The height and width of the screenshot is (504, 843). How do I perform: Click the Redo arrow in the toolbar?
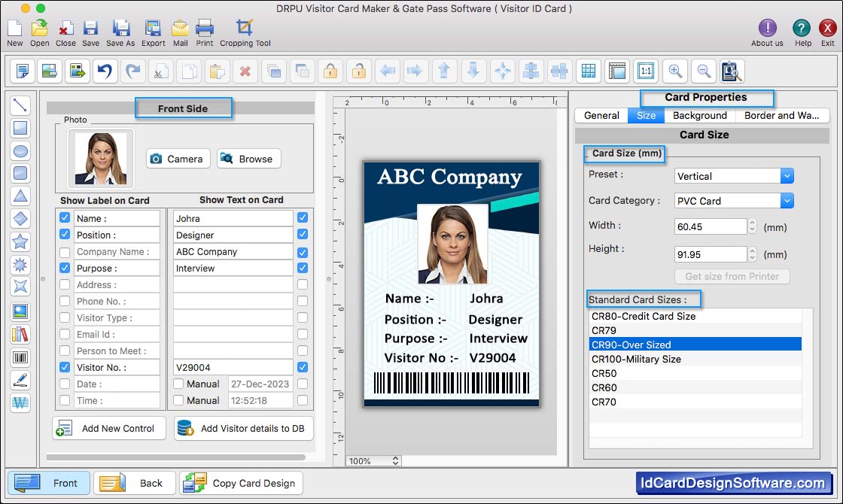(133, 71)
